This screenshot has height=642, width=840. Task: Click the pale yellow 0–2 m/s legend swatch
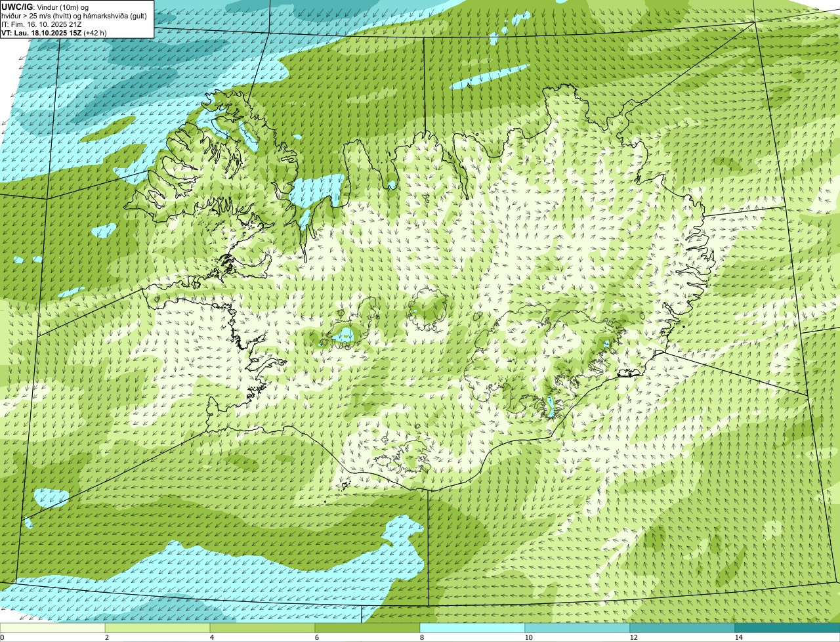point(52,628)
